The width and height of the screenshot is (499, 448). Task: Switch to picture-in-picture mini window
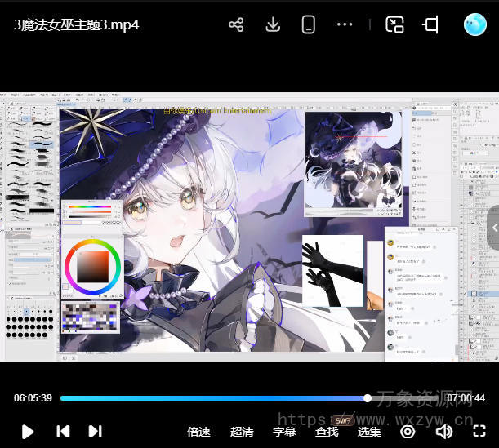(395, 24)
